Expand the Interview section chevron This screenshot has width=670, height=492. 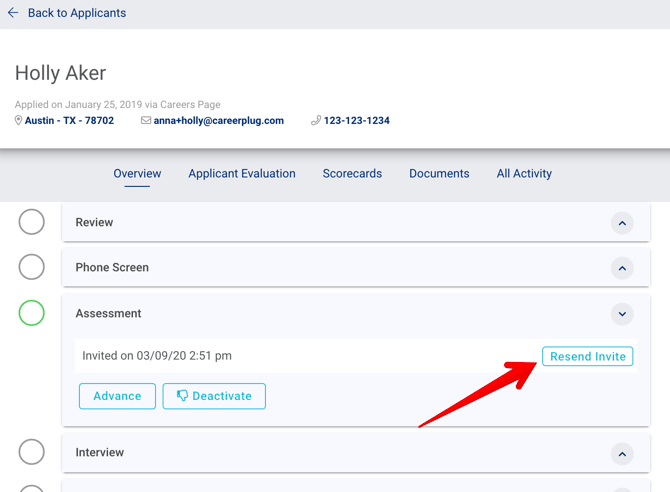[x=622, y=454]
